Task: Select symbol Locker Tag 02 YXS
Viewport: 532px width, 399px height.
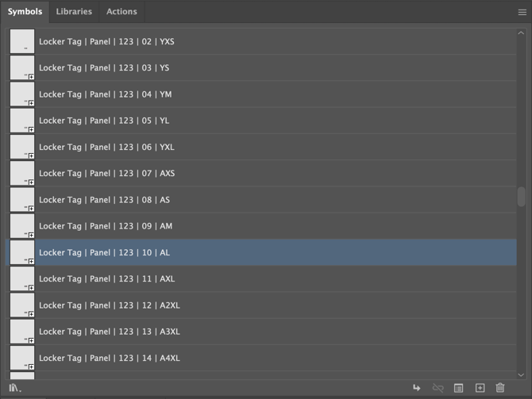Action: 106,41
